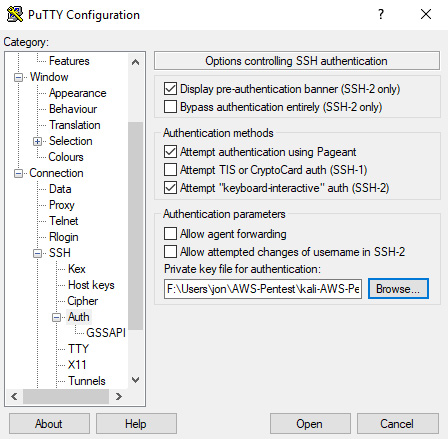Click category tree scroll up arrow
Image resolution: width=448 pixels, height=439 pixels.
pos(135,62)
